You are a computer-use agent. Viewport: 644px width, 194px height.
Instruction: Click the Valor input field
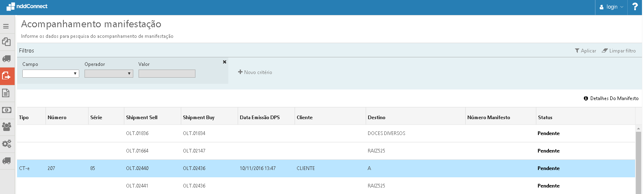(x=167, y=74)
